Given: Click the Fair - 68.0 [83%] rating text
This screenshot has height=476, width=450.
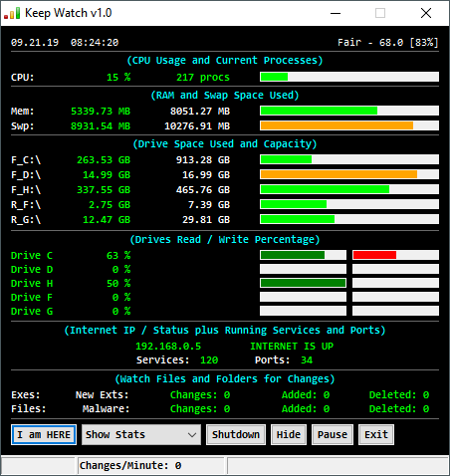Looking at the screenshot, I should coord(388,43).
